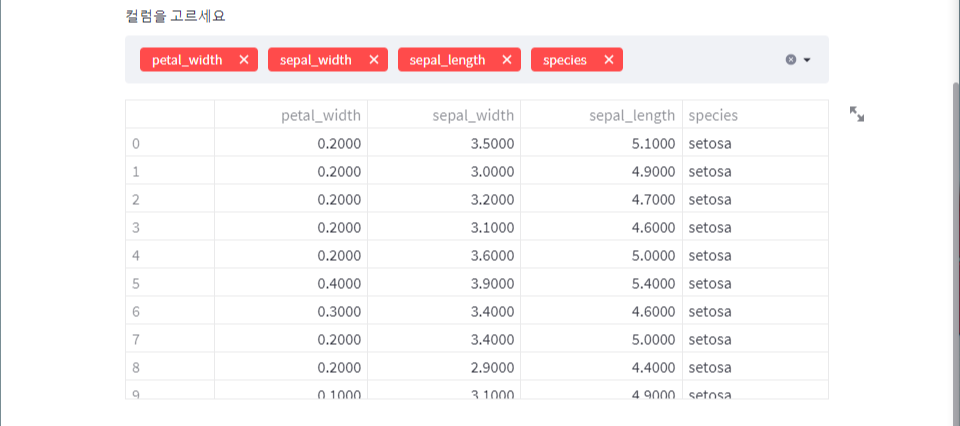
Task: Select the species tag label
Action: [x=564, y=60]
